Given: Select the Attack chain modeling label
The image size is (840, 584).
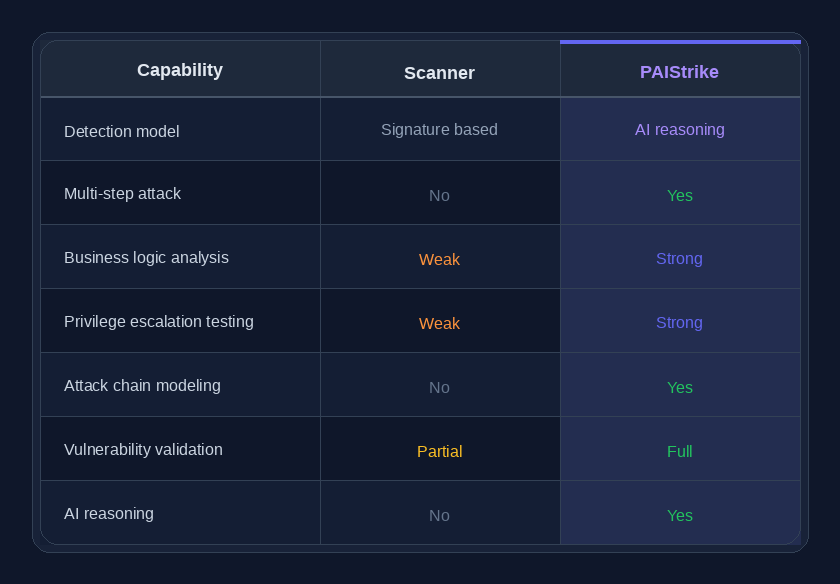Looking at the screenshot, I should (x=142, y=385).
